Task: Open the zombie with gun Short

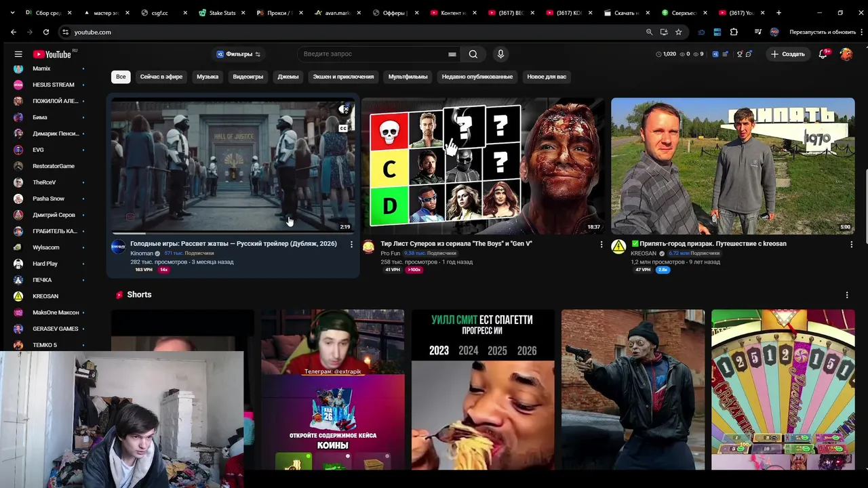Action: click(x=633, y=390)
